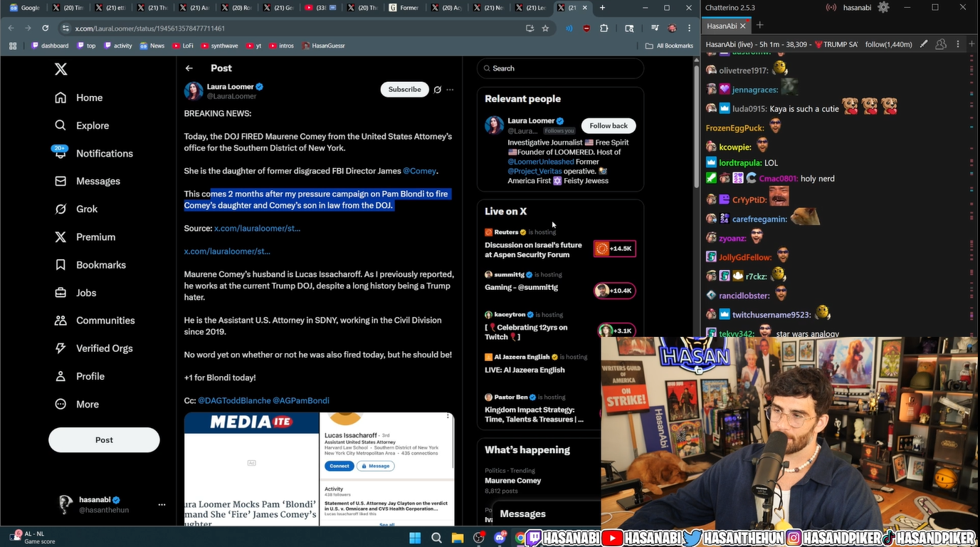Image resolution: width=980 pixels, height=547 pixels.
Task: Open the More menu in the sidebar
Action: pos(77,404)
